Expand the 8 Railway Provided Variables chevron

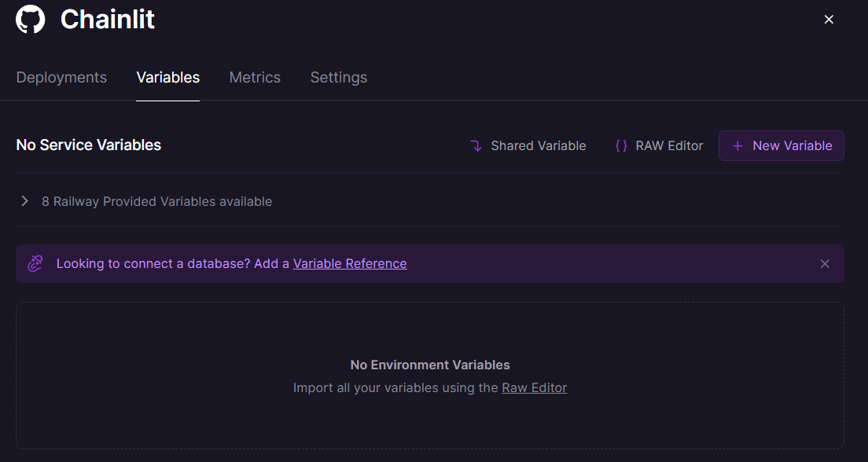[24, 201]
